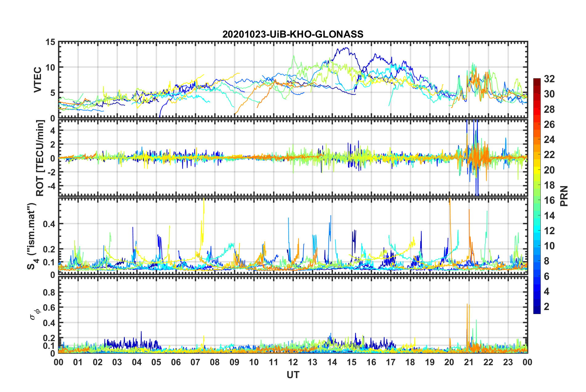The image size is (586, 392).
Task: Click VTEC tick label 15
Action: point(50,42)
